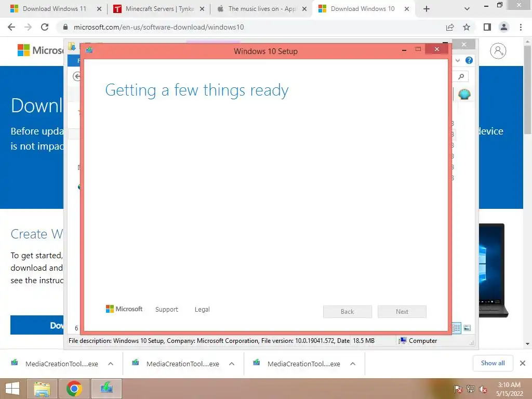Toggle Chrome side panel
The height and width of the screenshot is (399, 532).
click(x=487, y=27)
